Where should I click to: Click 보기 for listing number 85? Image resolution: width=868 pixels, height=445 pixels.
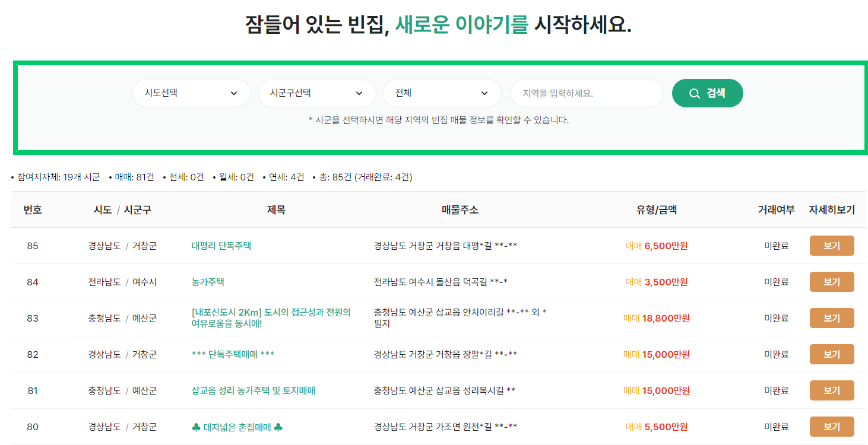[x=831, y=245]
